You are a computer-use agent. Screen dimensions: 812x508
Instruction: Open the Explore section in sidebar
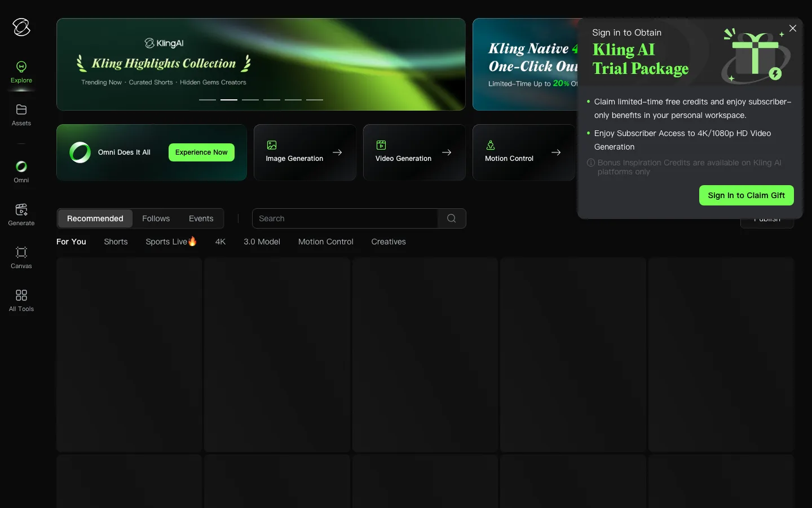[21, 73]
